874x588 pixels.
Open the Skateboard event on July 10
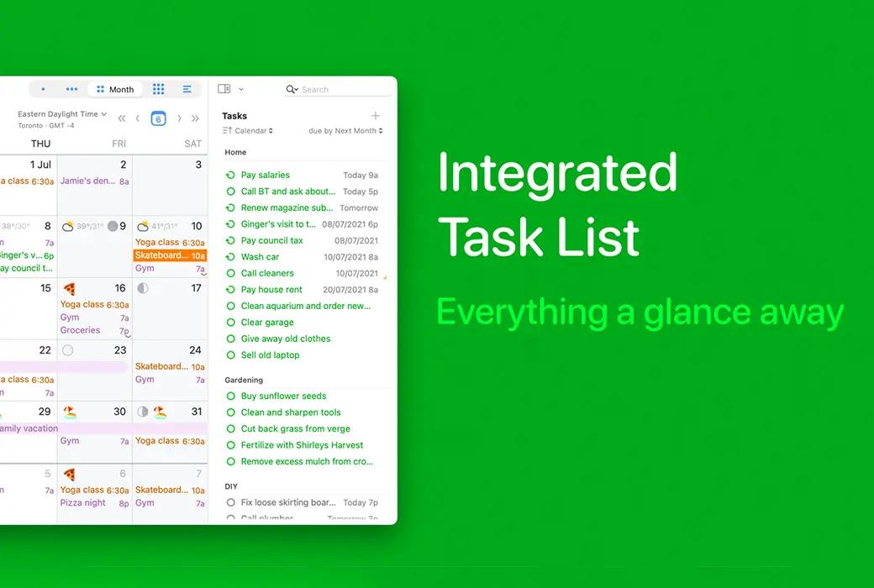click(x=170, y=255)
